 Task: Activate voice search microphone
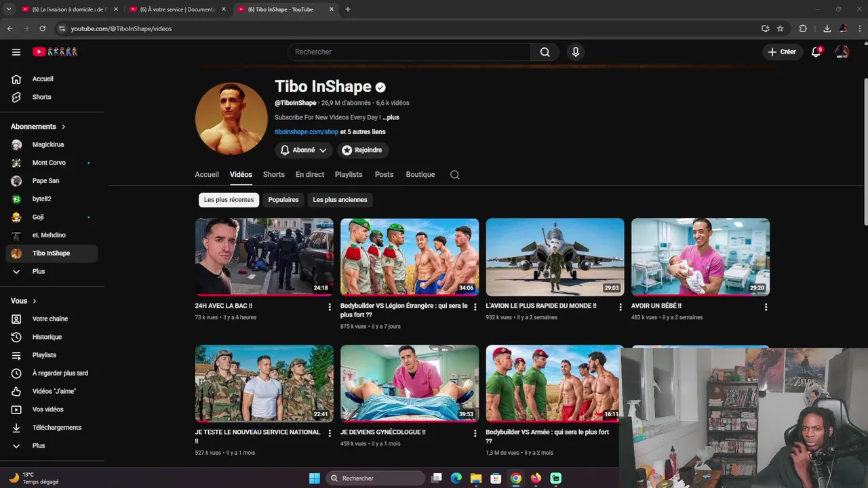pyautogui.click(x=576, y=52)
